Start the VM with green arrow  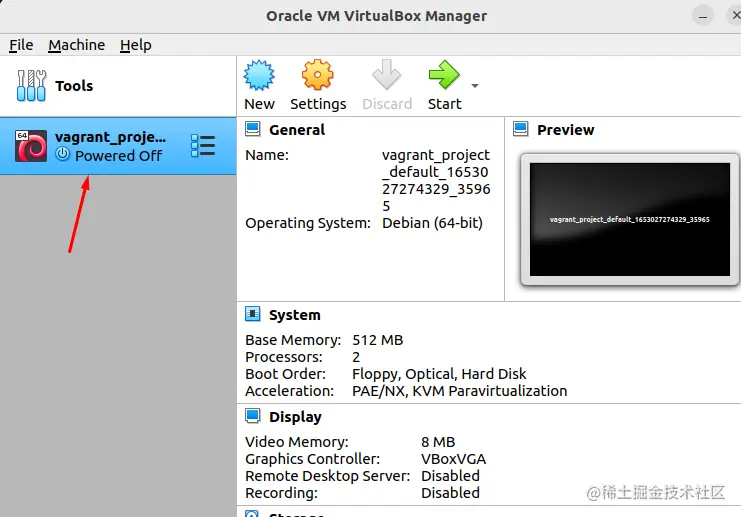pyautogui.click(x=444, y=75)
